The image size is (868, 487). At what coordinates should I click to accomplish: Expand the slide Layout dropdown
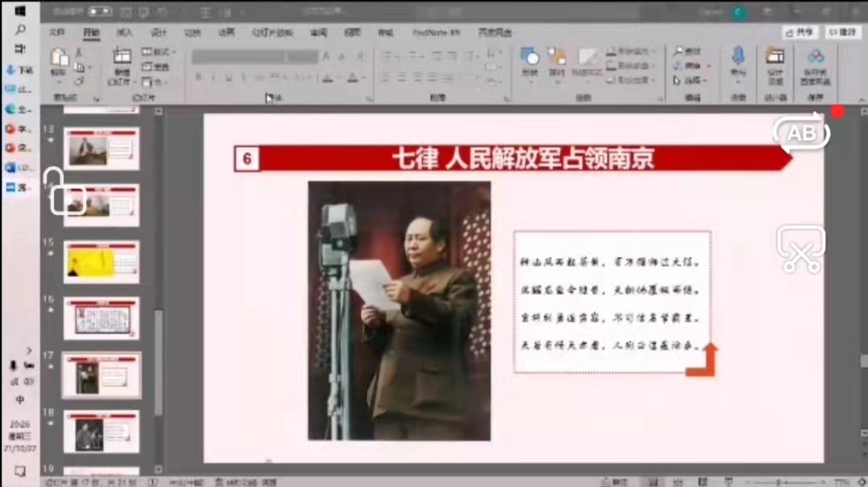pyautogui.click(x=158, y=51)
